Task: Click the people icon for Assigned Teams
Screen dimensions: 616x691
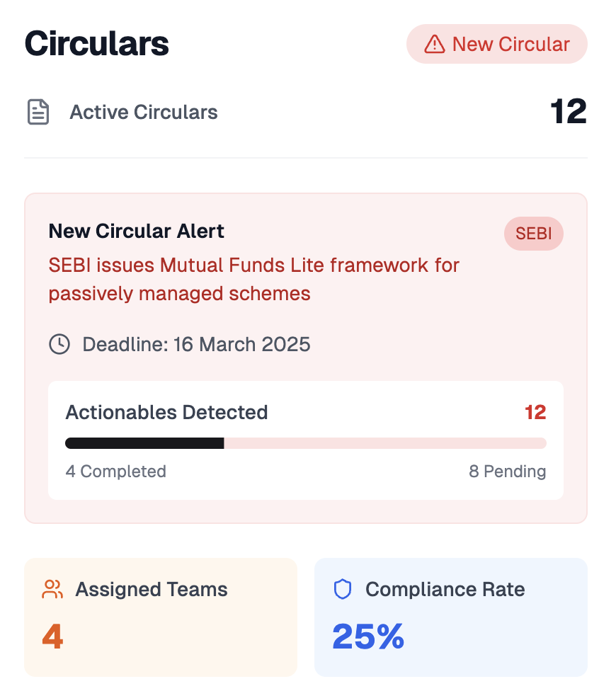Action: [52, 588]
